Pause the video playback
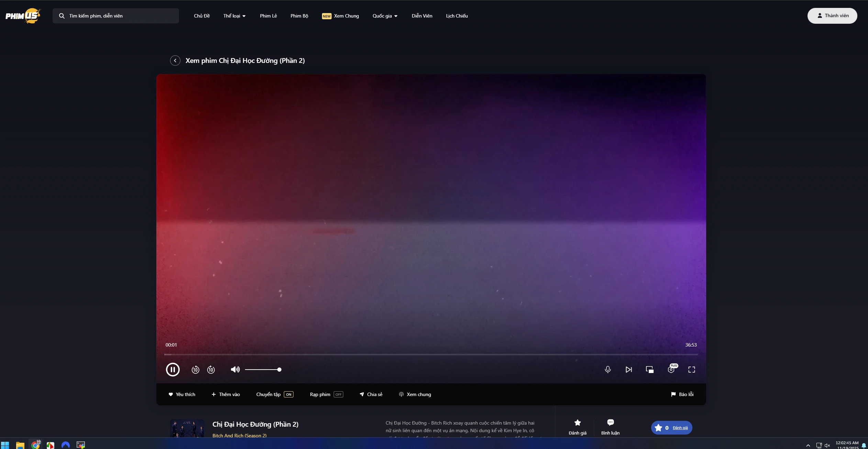The image size is (868, 449). click(173, 370)
